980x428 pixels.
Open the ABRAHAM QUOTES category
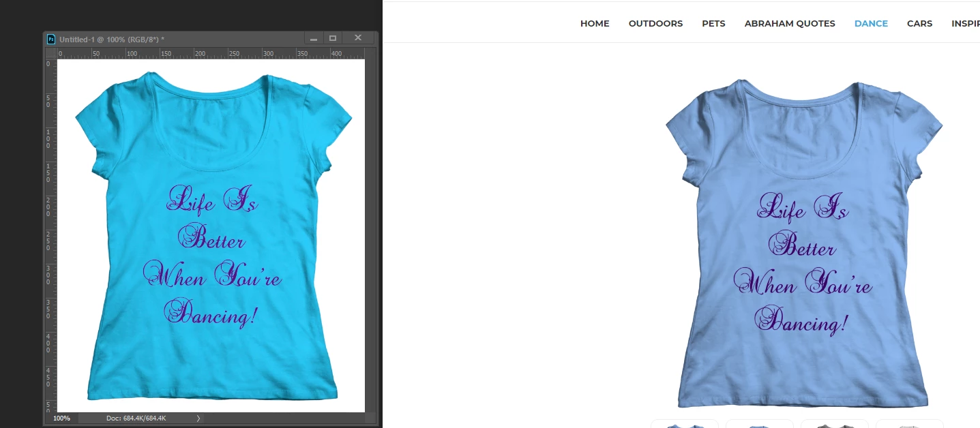(x=790, y=23)
